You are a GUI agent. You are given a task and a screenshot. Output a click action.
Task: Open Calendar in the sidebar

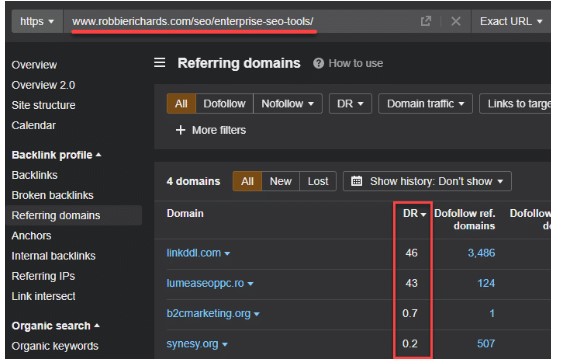34,125
